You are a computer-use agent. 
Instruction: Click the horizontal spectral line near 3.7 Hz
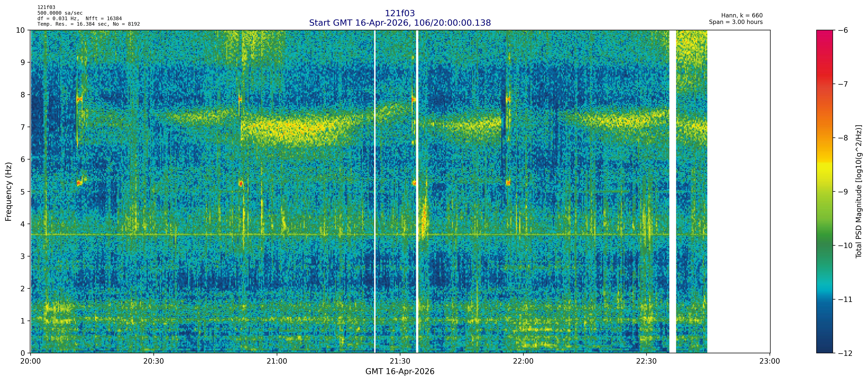click(202, 234)
